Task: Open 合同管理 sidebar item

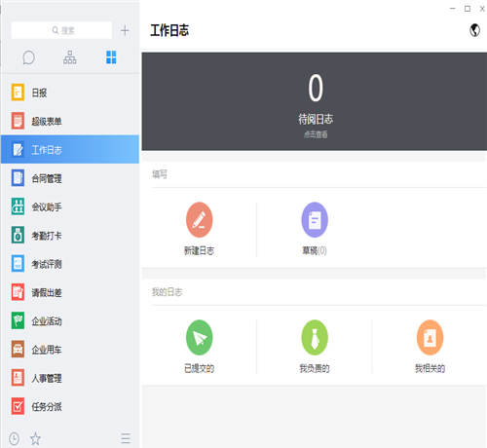Action: click(x=70, y=178)
